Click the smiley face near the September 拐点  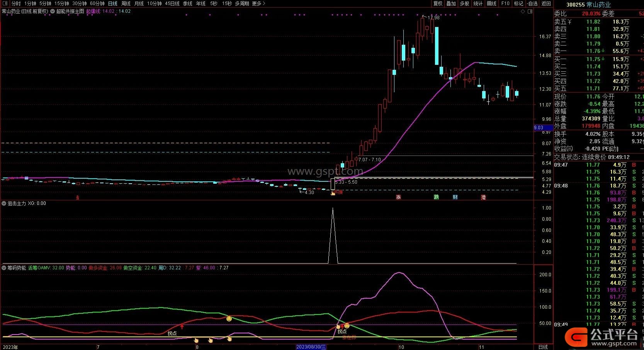pyautogui.click(x=347, y=326)
